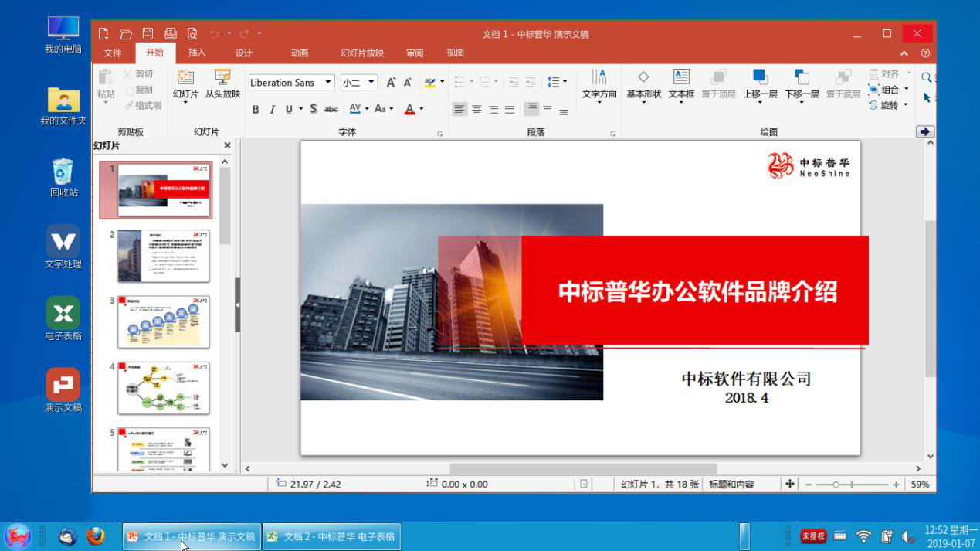
Task: Open the Liberation Sans font dropdown
Action: [x=328, y=82]
